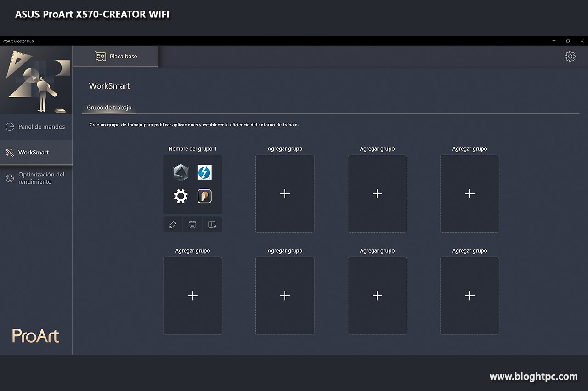Open the ProArt Creator Hub app icon
The image size is (588, 391).
pos(204,196)
